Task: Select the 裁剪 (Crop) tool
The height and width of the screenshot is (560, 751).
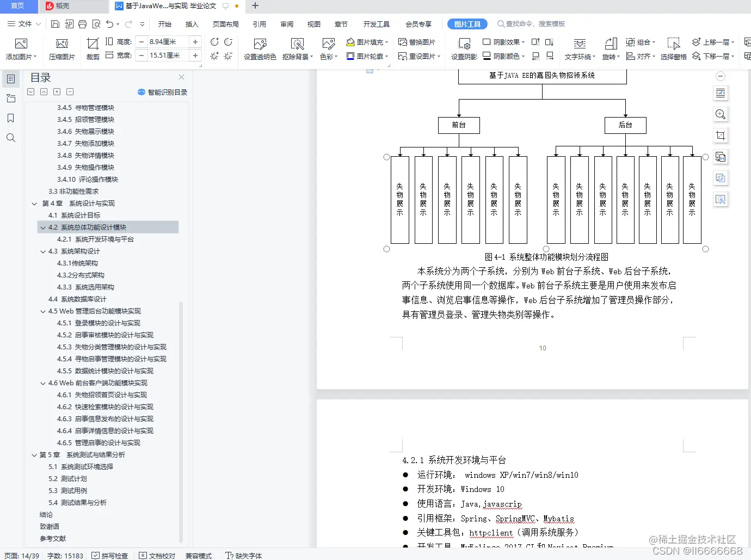Action: click(92, 48)
